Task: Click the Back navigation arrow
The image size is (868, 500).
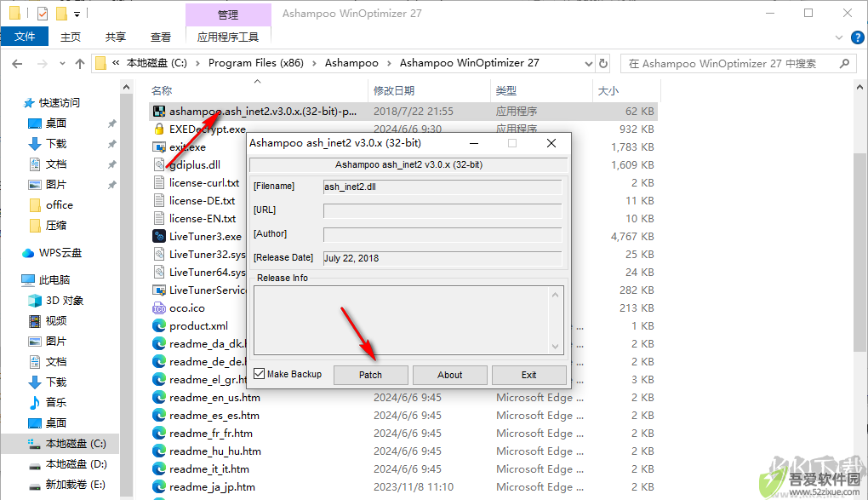Action: tap(17, 64)
